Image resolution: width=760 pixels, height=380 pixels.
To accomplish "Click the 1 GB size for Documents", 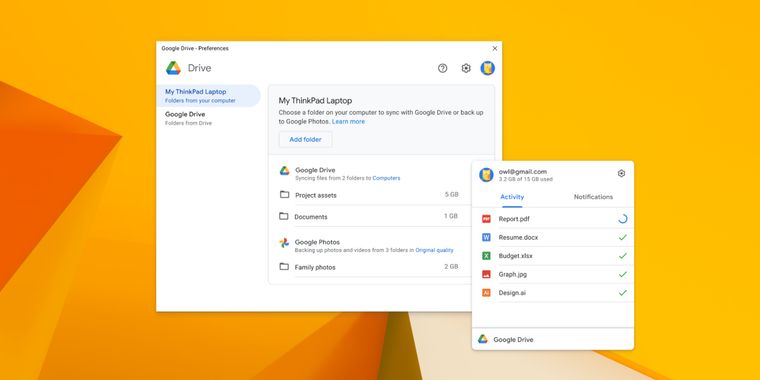I will tap(451, 216).
